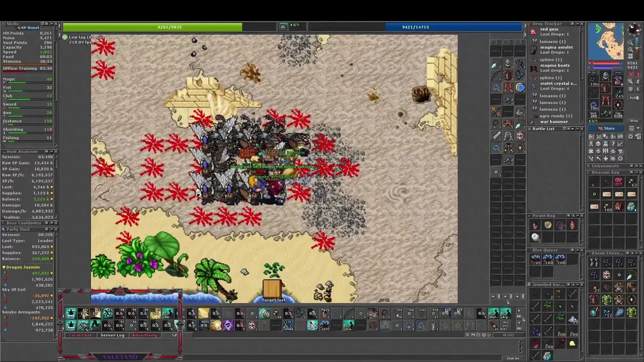Select red gem in Drop Tracker
This screenshot has width=644, height=362.
tap(549, 29)
